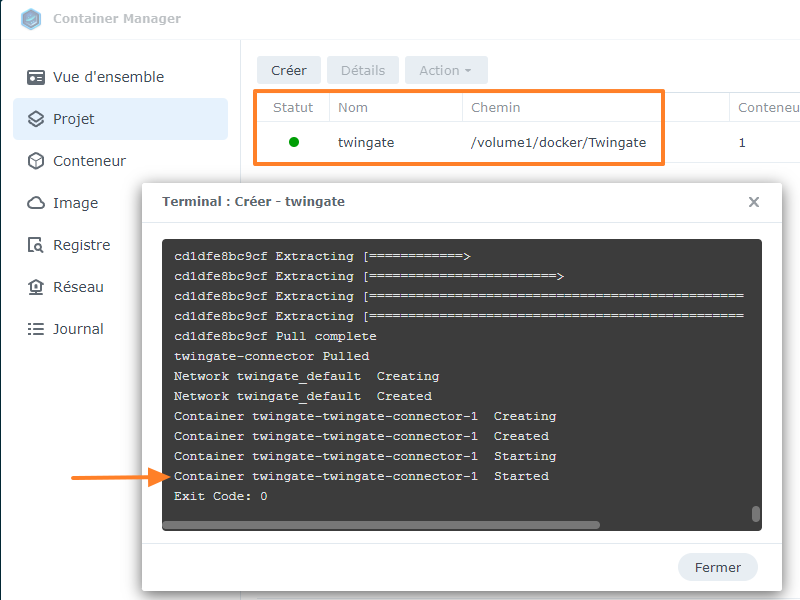Click the Conteneur cube icon
The image size is (800, 600).
coord(36,161)
